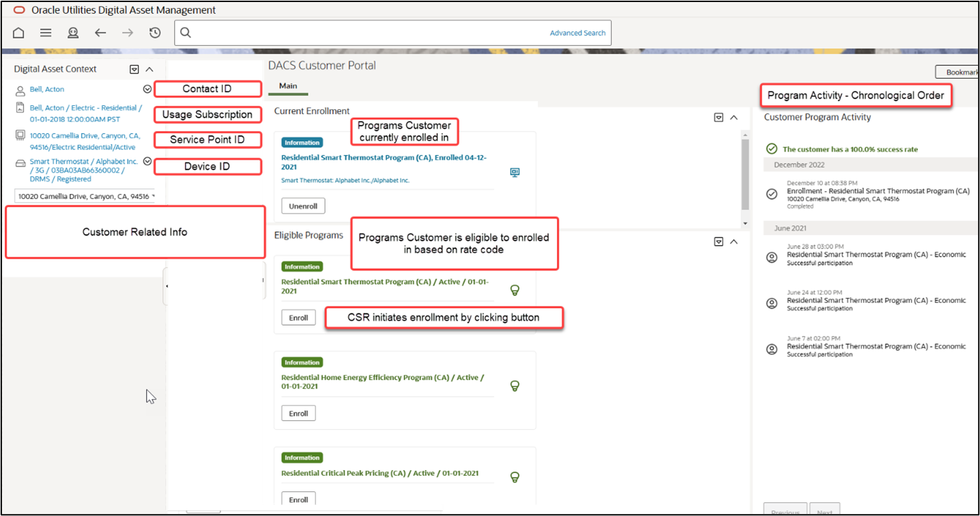Click the lightbulb icon for Critical Peak Pricing
Viewport: 980px width, 516px height.
pos(515,476)
